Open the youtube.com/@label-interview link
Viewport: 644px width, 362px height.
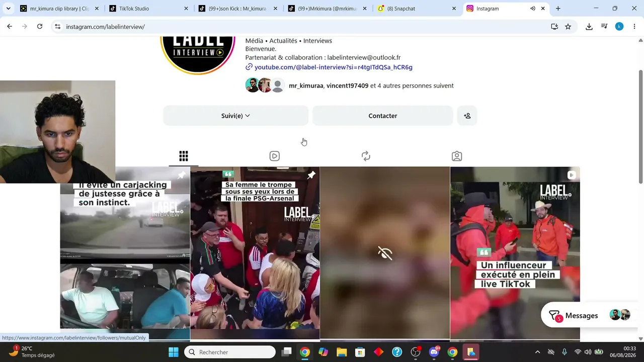point(333,67)
